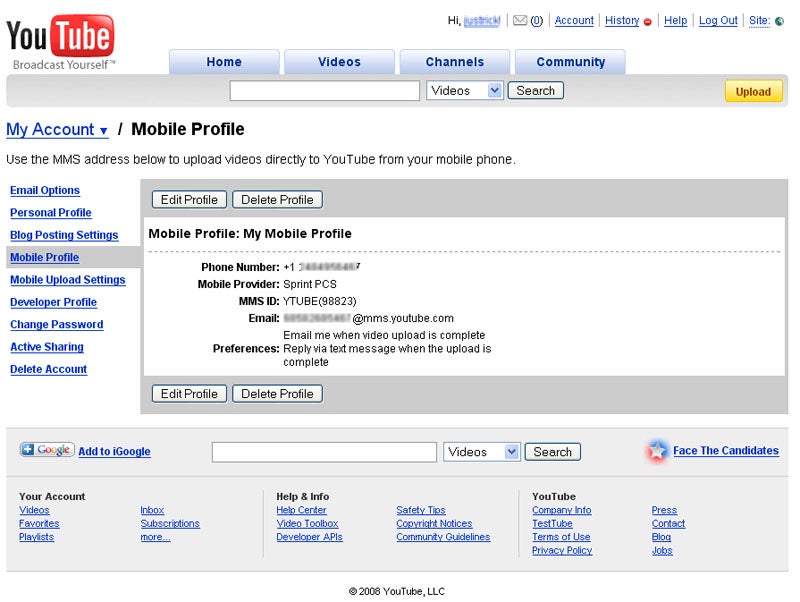The height and width of the screenshot is (602, 800).
Task: Click the bottom Search button
Action: pyautogui.click(x=553, y=452)
